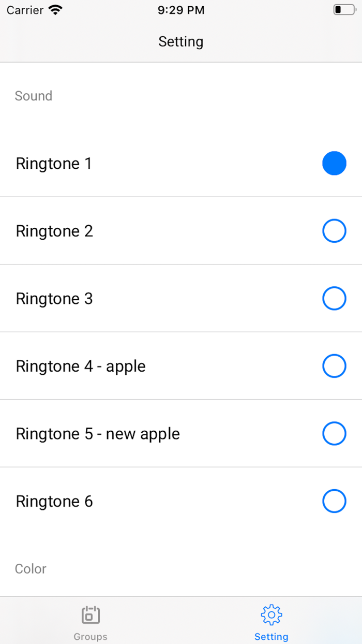
Task: Click the Color section header
Action: click(x=31, y=569)
